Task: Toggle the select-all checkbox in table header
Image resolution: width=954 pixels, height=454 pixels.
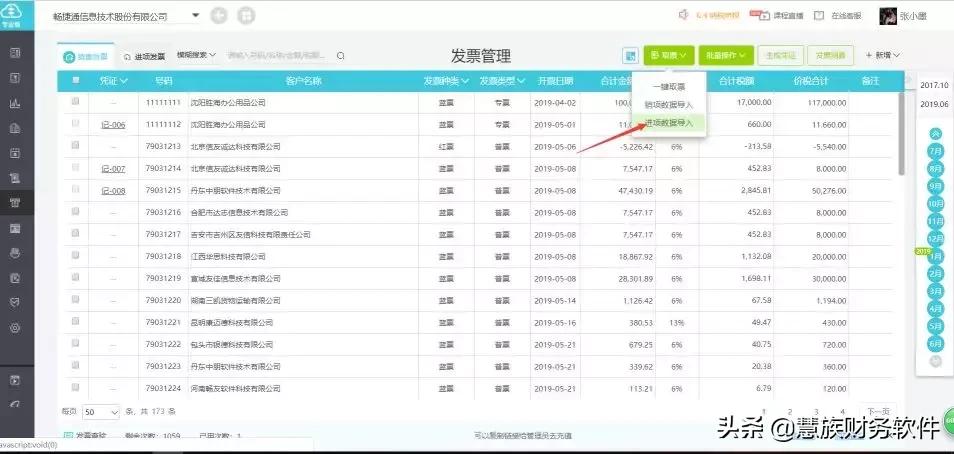Action: coord(75,80)
